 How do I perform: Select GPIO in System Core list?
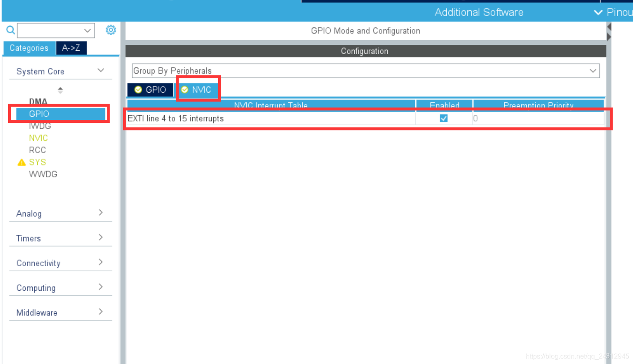pyautogui.click(x=61, y=114)
